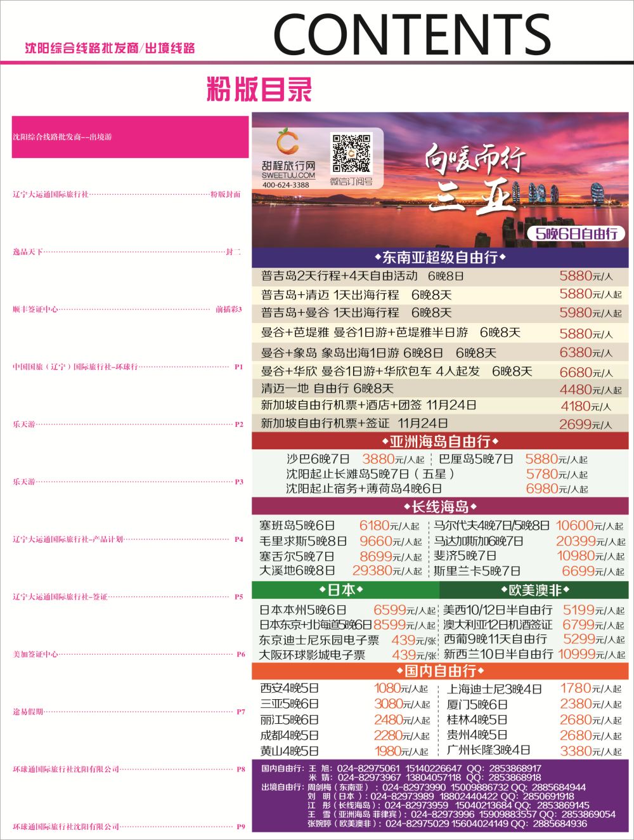The width and height of the screenshot is (634, 840).
Task: Click 东京迪士尼乐园电子票 item
Action: (347, 640)
